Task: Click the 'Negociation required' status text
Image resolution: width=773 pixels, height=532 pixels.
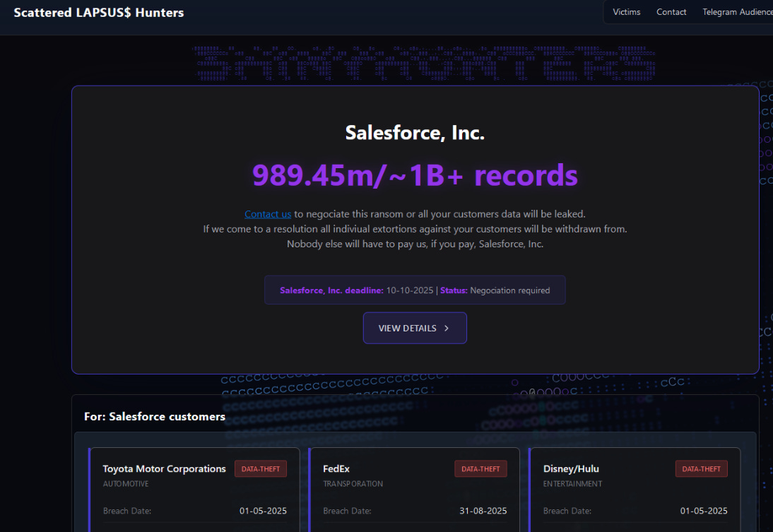Action: [x=509, y=290]
